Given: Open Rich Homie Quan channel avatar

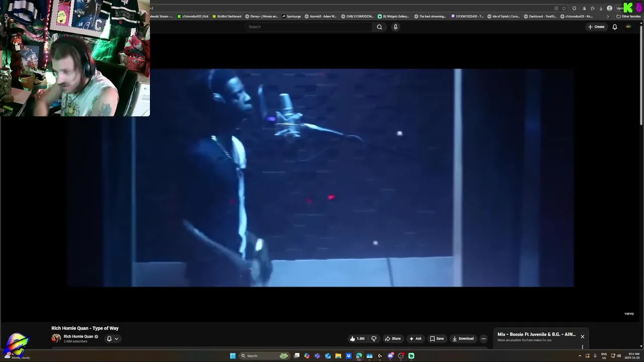Looking at the screenshot, I should click(x=56, y=338).
